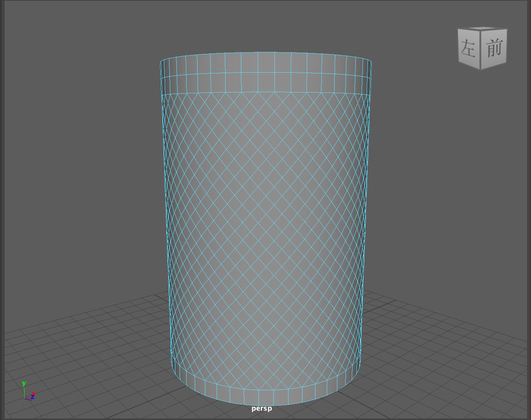This screenshot has height=420, width=531.
Task: Click the ViewCube left face labeled 左
Action: (469, 48)
